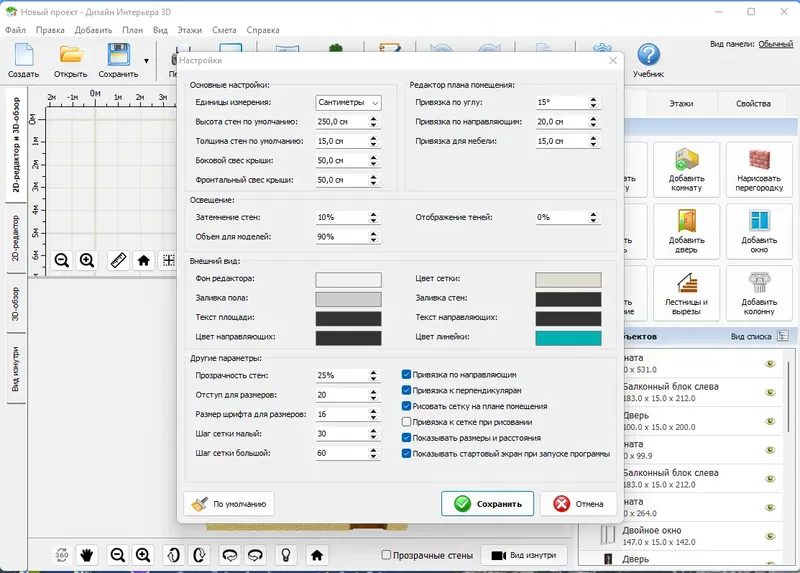Adjust the Прозрачность стен 25% spinner
Image resolution: width=800 pixels, height=573 pixels.
pos(373,376)
